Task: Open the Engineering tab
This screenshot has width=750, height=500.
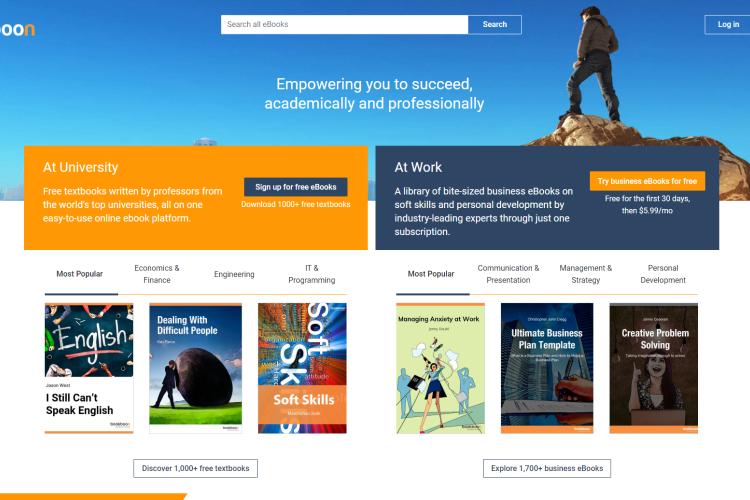Action: click(x=234, y=274)
